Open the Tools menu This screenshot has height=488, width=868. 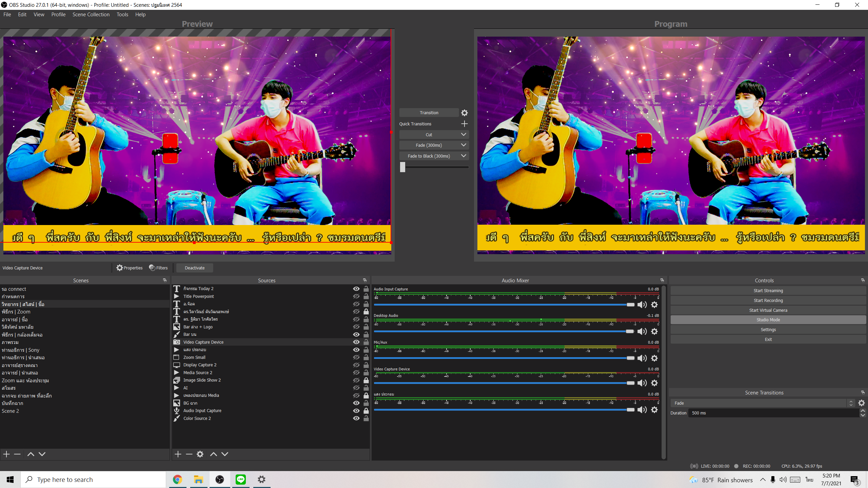[122, 15]
